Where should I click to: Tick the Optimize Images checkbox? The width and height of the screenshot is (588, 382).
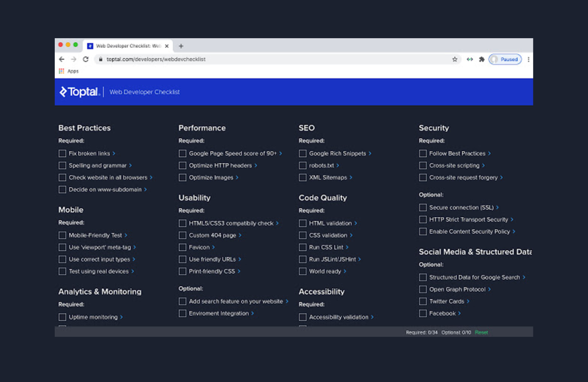pyautogui.click(x=183, y=177)
